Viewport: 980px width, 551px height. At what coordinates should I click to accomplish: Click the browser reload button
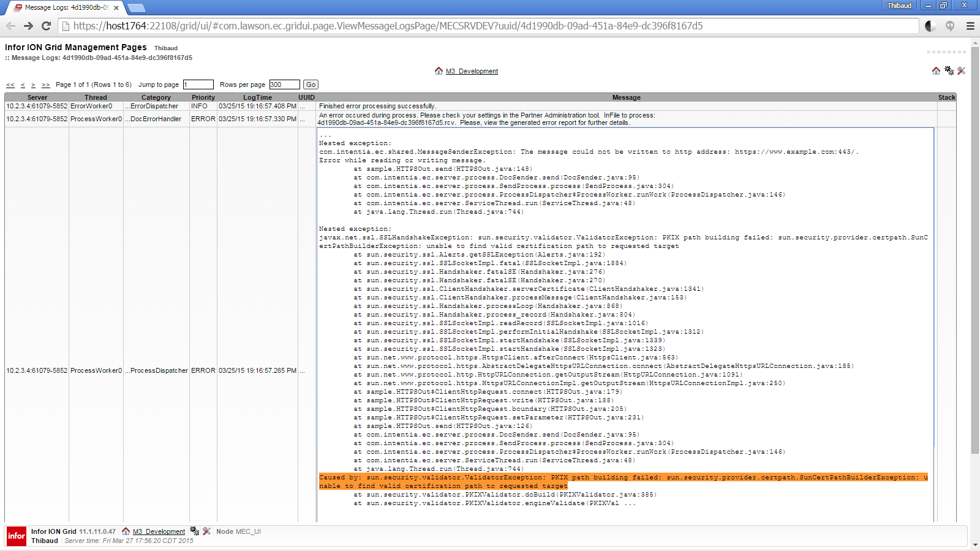(46, 26)
